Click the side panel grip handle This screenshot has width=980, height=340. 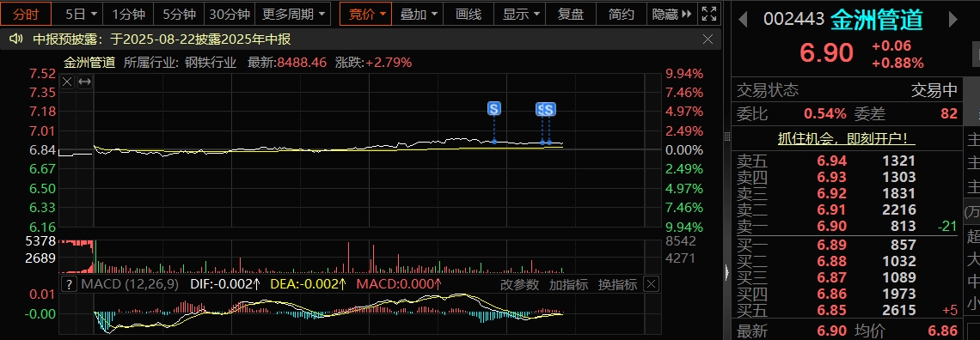726,137
